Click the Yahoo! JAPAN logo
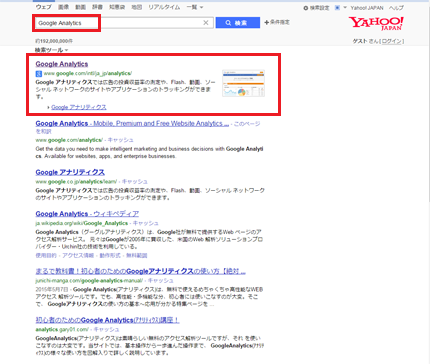Screen dimensions: 430x364 click(376, 23)
